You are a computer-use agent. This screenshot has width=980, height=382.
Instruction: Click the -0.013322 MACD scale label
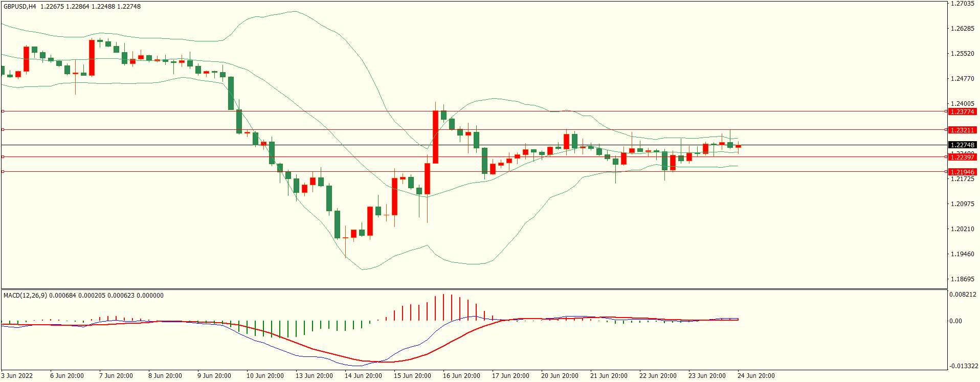pos(964,366)
